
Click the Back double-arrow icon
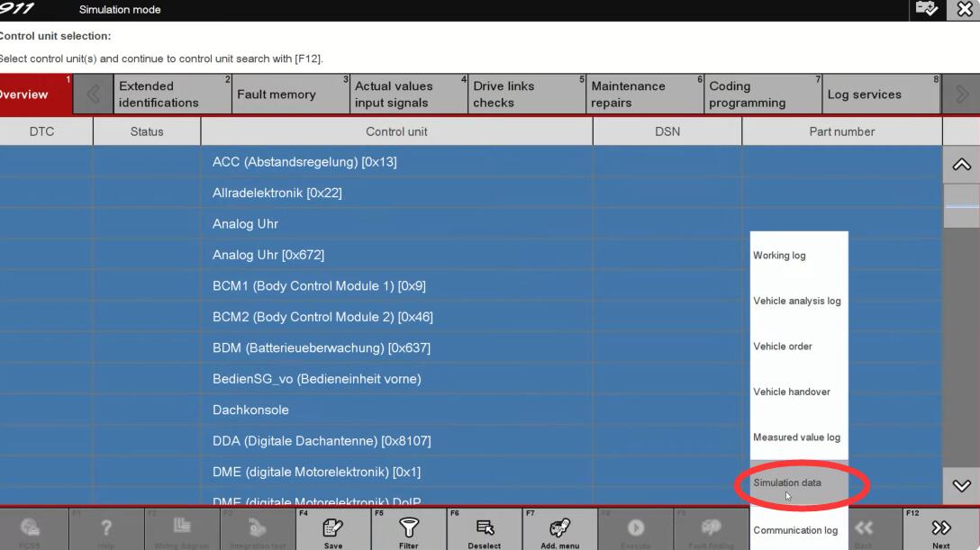pyautogui.click(x=863, y=529)
